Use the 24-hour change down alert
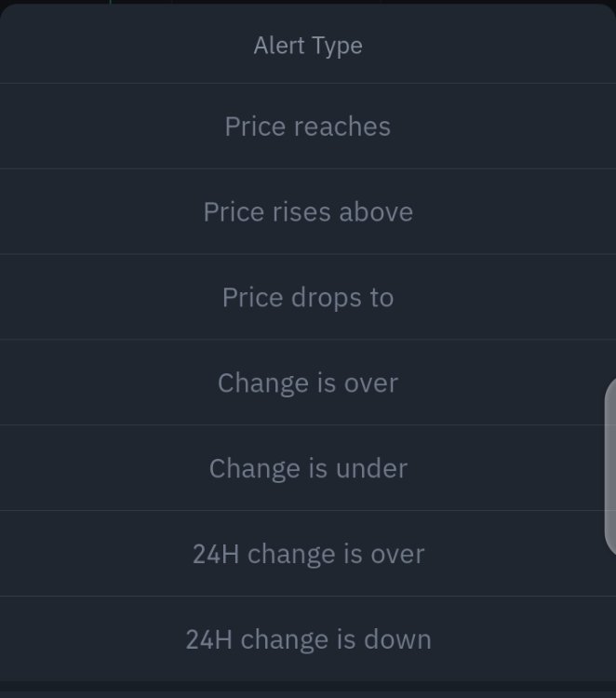 [x=308, y=639]
